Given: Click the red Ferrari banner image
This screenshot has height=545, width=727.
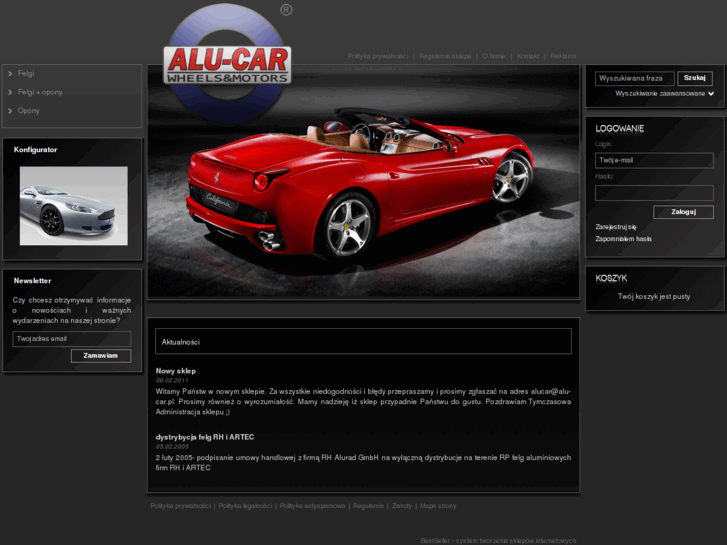Looking at the screenshot, I should click(x=364, y=182).
